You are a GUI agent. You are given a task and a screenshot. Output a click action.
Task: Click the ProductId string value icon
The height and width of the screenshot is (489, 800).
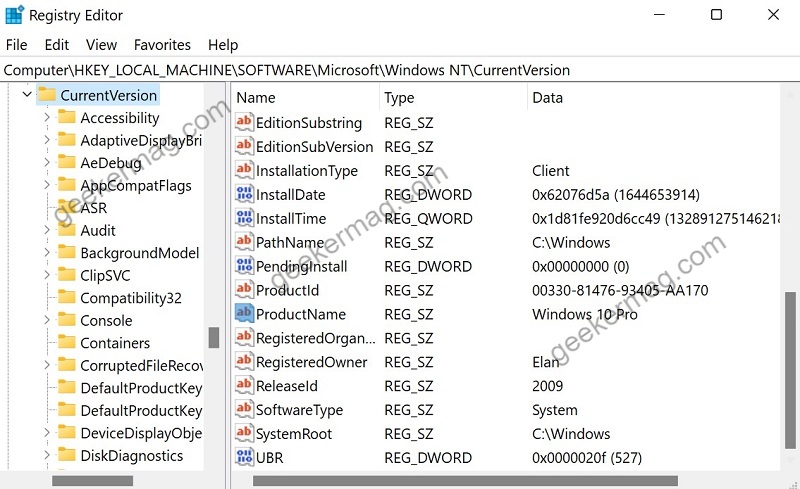coord(244,290)
